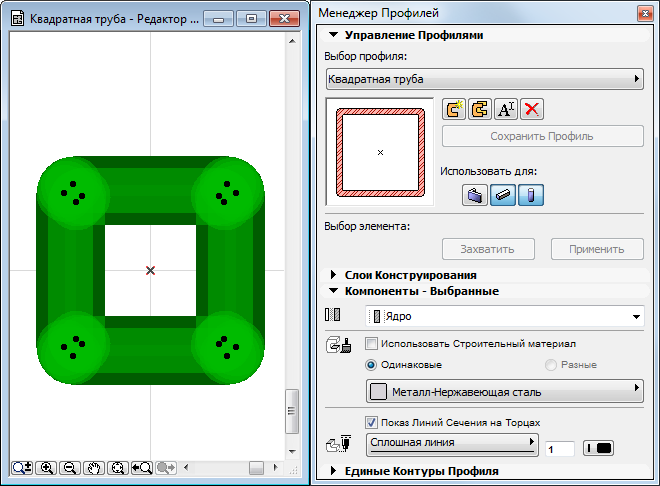Image resolution: width=660 pixels, height=486 pixels.
Task: Collapse the Компоненты - Выбранные section
Action: pyautogui.click(x=333, y=291)
